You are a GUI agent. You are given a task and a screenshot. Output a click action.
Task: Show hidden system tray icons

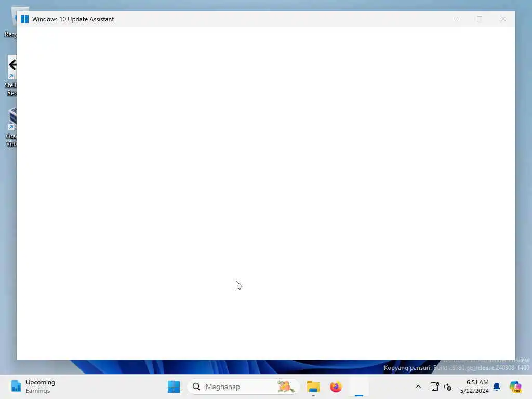click(x=418, y=387)
